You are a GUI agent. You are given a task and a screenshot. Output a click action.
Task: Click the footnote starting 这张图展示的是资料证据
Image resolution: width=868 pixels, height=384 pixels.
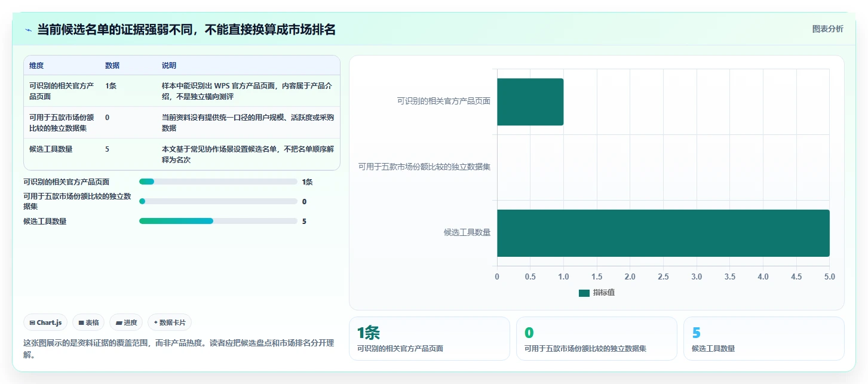(x=179, y=349)
